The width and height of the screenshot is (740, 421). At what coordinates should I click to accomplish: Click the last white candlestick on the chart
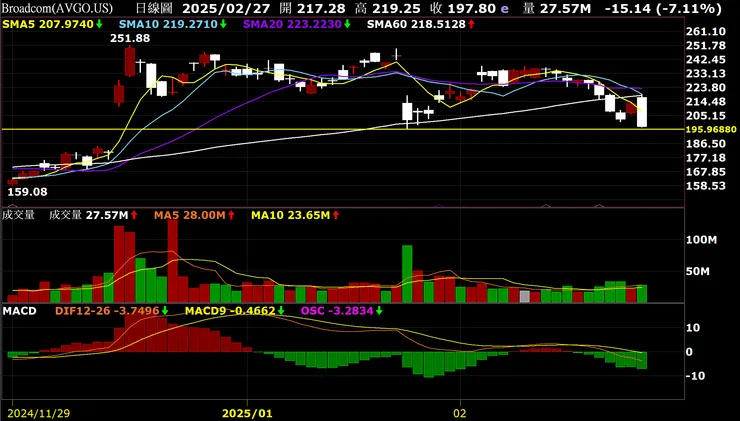pos(642,112)
